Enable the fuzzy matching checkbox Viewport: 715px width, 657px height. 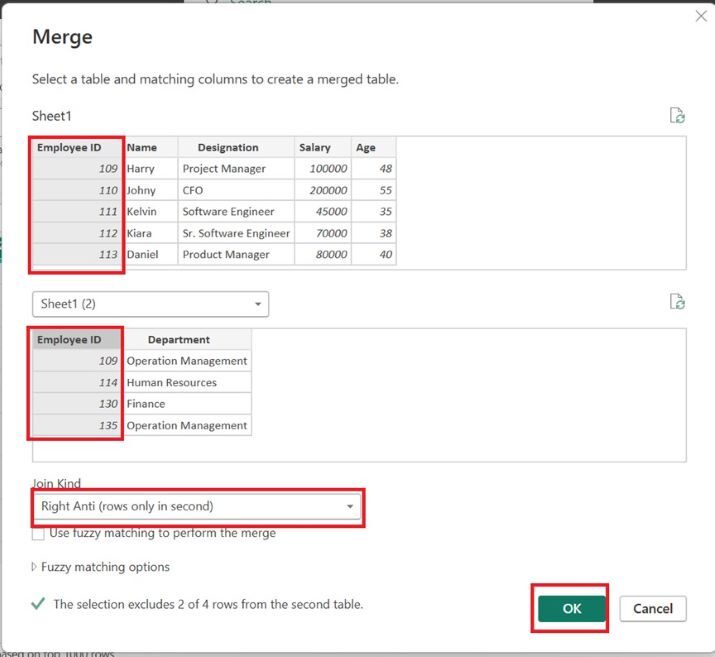tap(39, 533)
